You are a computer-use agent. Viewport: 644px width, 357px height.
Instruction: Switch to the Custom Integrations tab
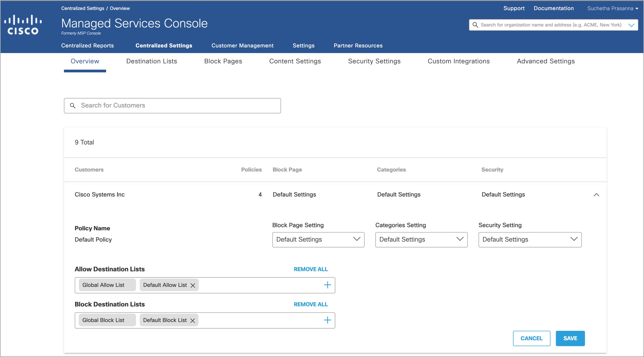coord(459,61)
